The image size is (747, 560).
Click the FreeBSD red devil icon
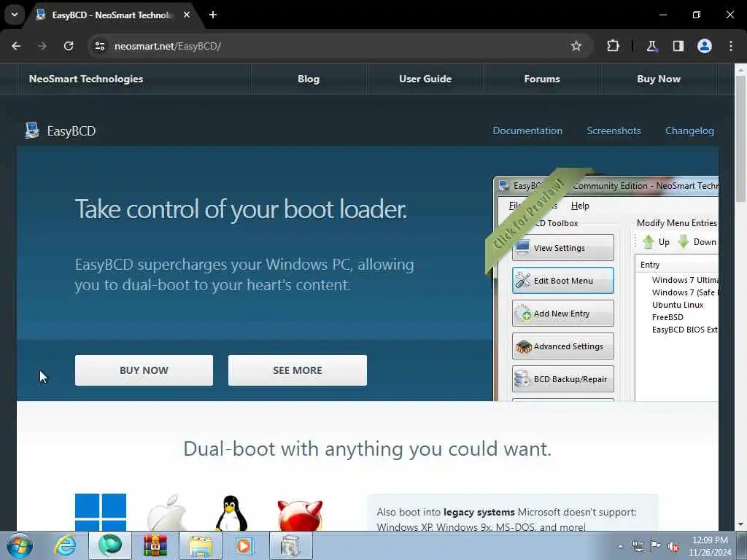click(300, 516)
